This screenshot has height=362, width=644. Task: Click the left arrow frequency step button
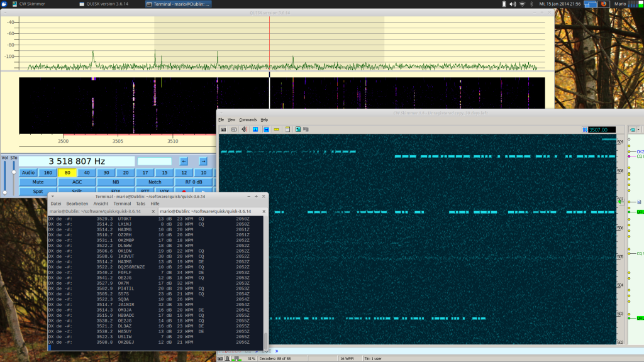click(184, 162)
